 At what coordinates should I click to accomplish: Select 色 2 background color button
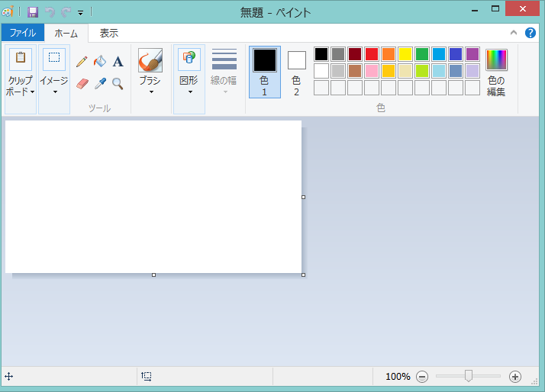[x=296, y=72]
